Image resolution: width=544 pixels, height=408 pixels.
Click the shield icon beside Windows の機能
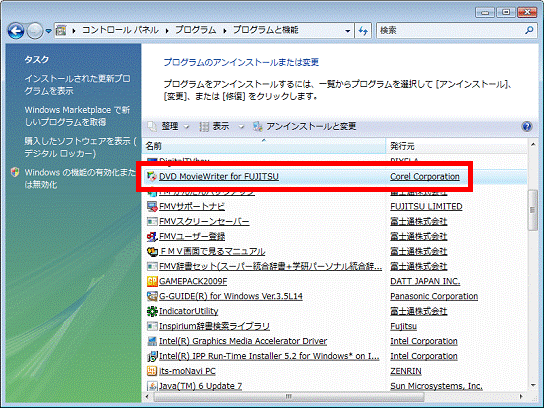[x=15, y=172]
